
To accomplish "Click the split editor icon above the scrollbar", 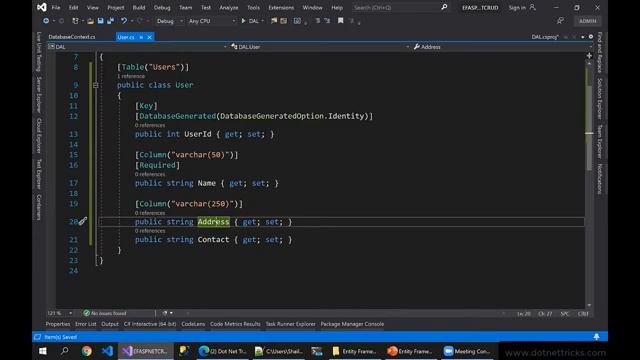I will click(589, 56).
